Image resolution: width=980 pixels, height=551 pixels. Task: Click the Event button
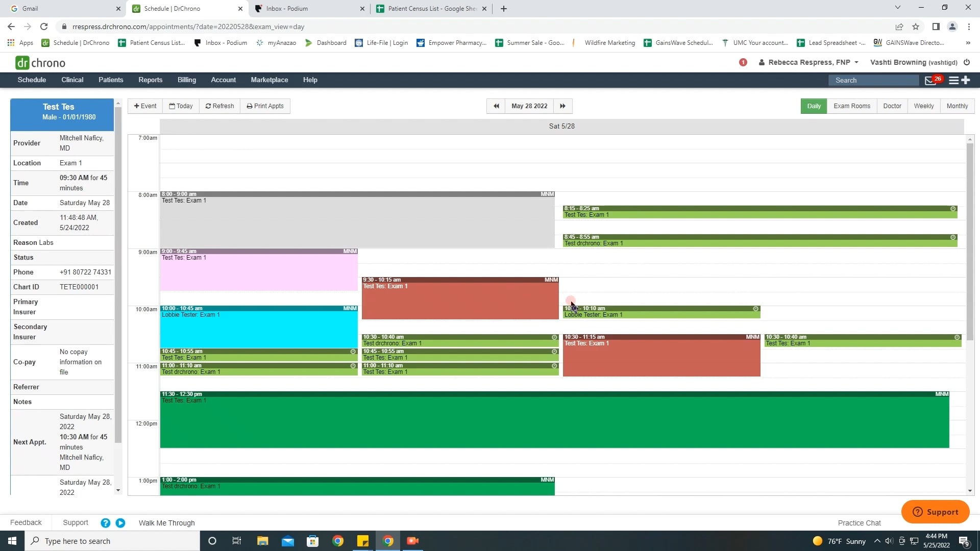pyautogui.click(x=145, y=106)
